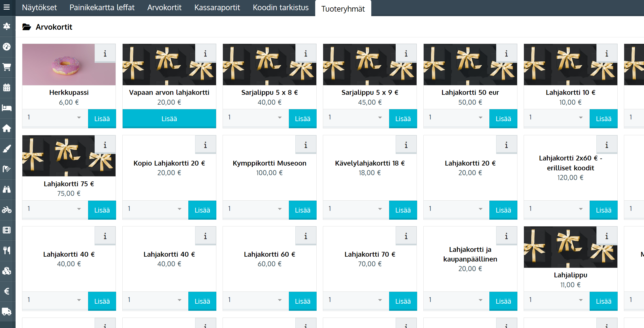Click the bed accommodation sidebar icon
Viewport: 644px width, 328px height.
[x=7, y=108]
